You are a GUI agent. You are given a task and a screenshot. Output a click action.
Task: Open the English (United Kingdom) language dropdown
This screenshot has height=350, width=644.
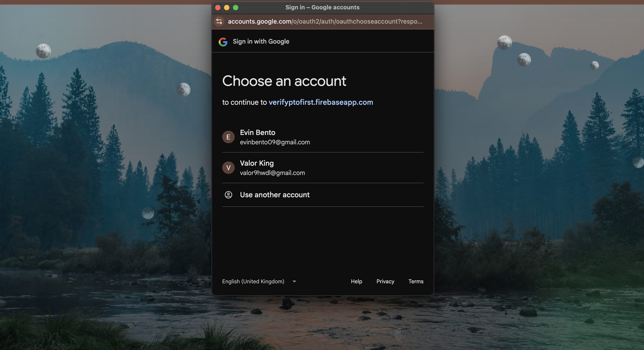pyautogui.click(x=253, y=281)
